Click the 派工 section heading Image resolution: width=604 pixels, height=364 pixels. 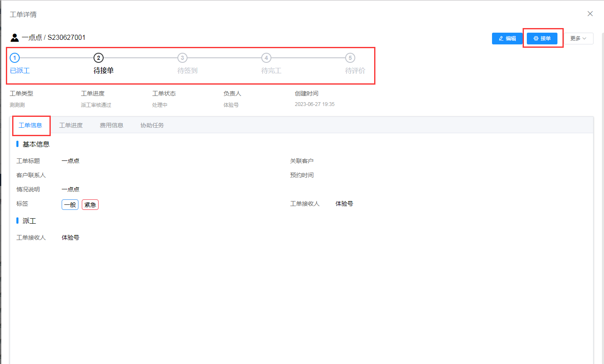coord(29,221)
